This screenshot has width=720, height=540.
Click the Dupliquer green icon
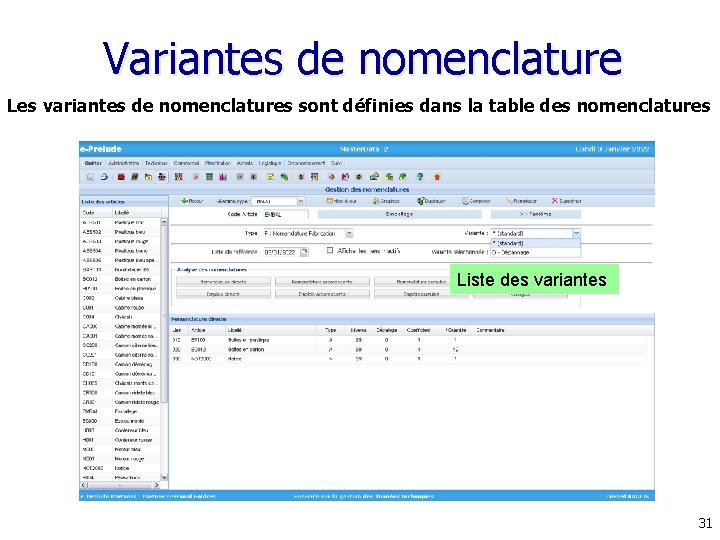420,201
